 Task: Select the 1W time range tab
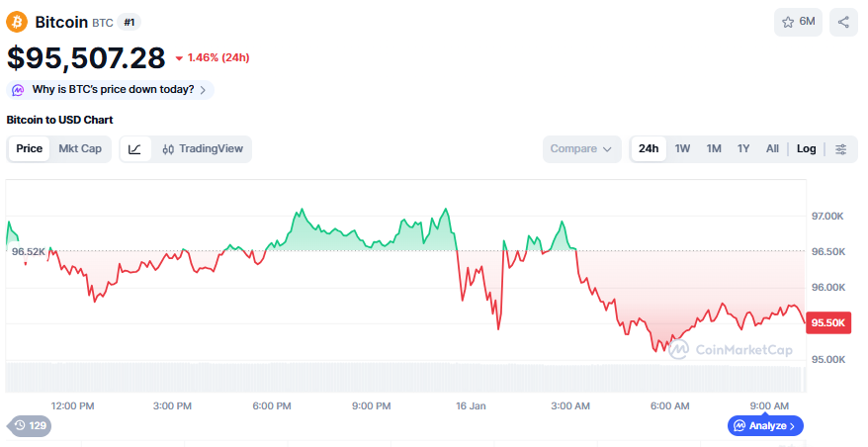click(x=682, y=149)
